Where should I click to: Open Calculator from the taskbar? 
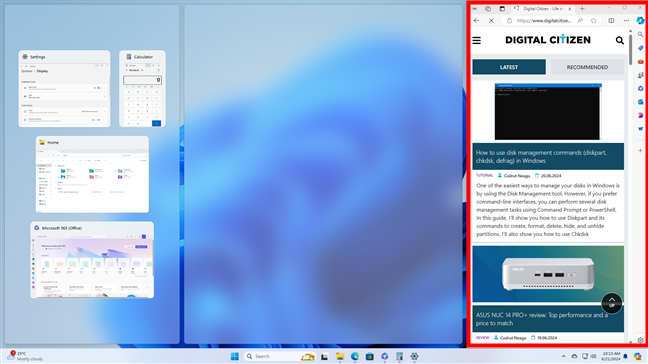tap(399, 356)
